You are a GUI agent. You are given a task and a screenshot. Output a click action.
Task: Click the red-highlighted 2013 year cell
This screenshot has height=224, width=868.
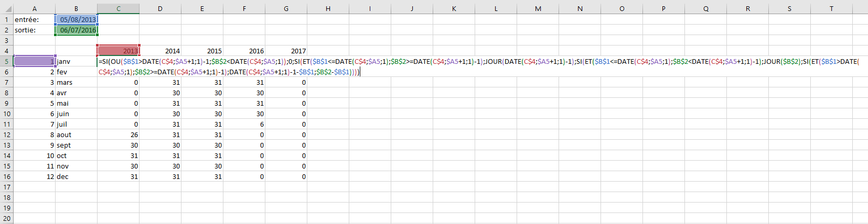tap(118, 51)
